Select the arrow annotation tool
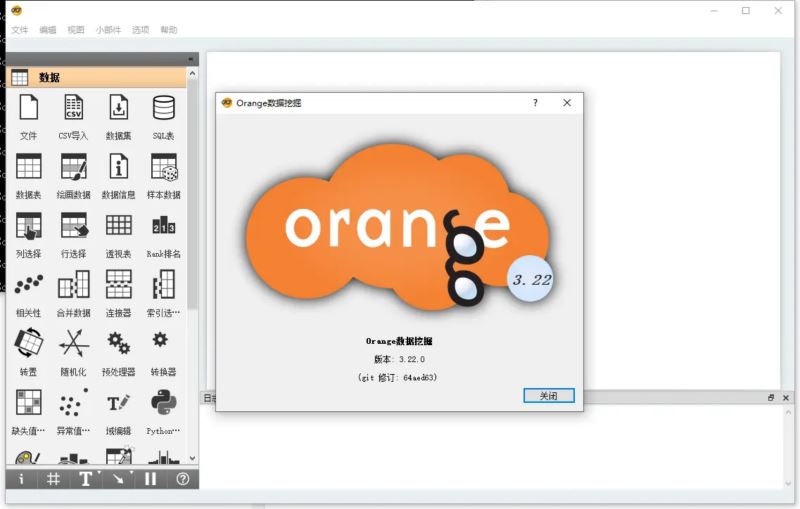The height and width of the screenshot is (509, 800). tap(118, 479)
